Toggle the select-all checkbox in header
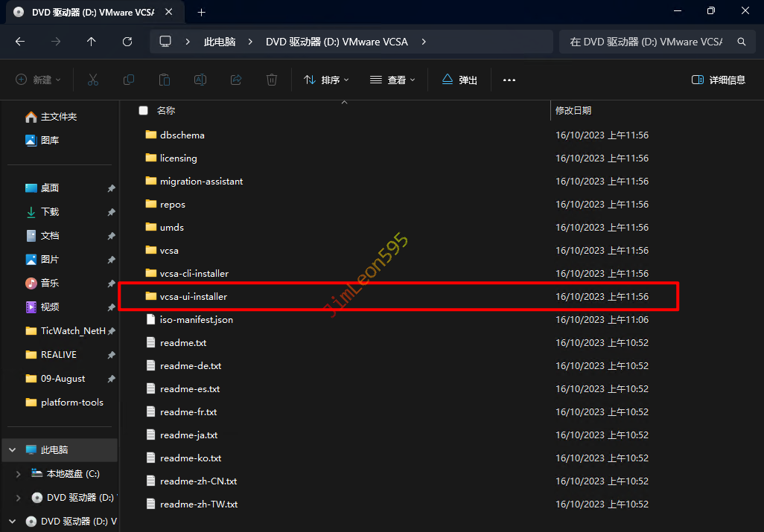Screen dimensions: 764x532 pyautogui.click(x=143, y=110)
